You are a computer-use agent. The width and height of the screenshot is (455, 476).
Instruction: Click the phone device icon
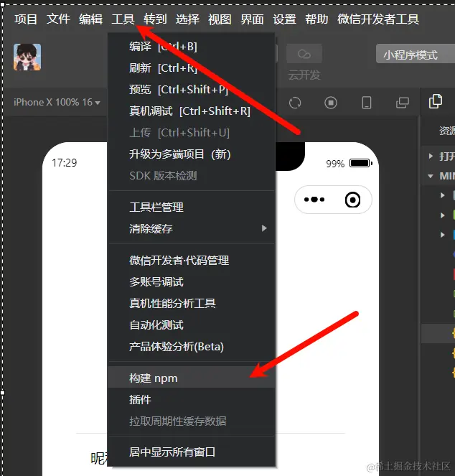[367, 103]
